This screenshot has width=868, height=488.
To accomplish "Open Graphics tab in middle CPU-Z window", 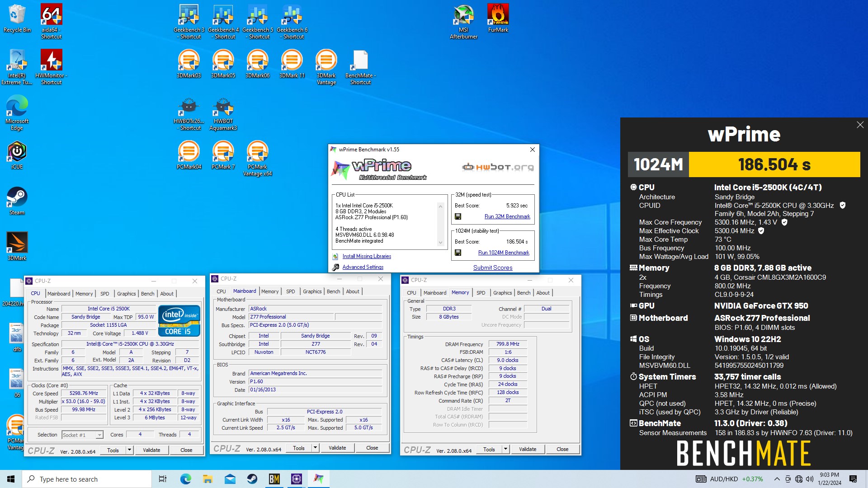I will point(312,291).
